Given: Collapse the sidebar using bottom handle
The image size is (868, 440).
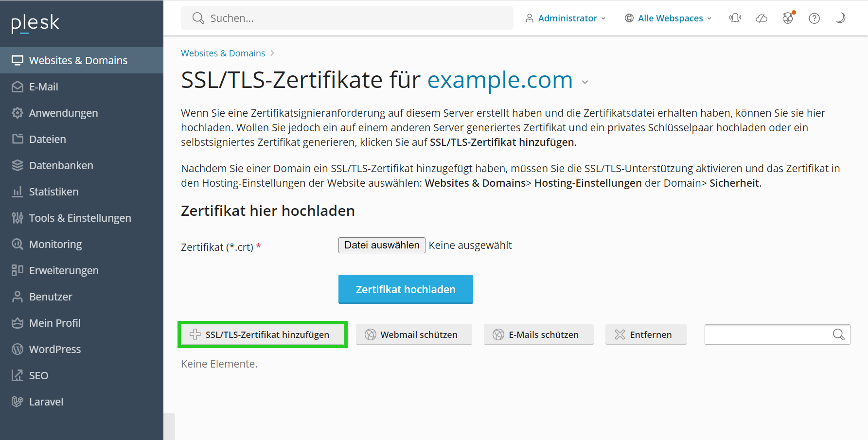Looking at the screenshot, I should 169,426.
